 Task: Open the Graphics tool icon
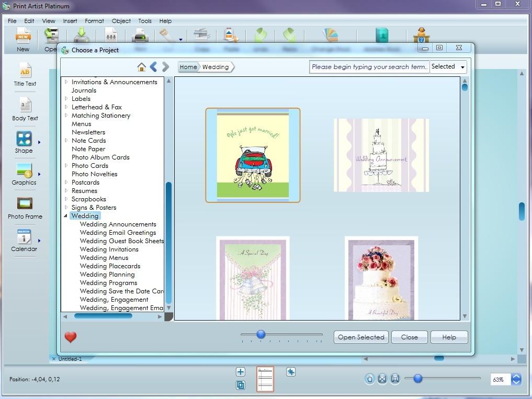point(24,170)
